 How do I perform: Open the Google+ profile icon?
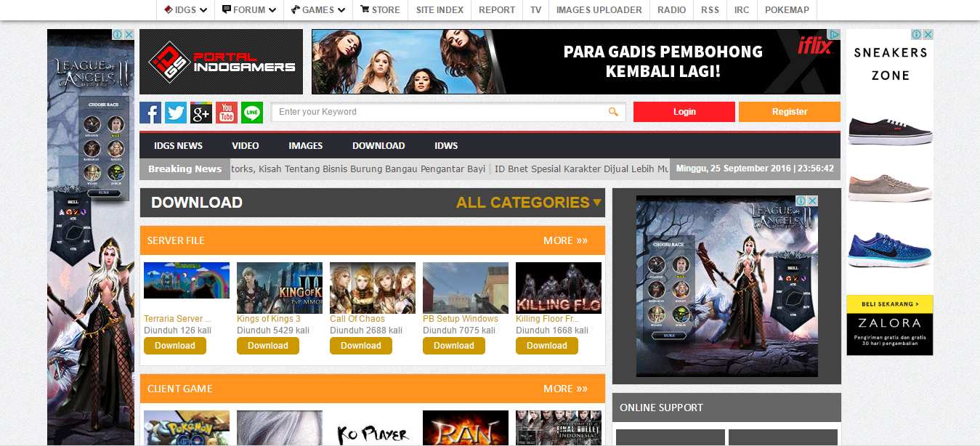[x=201, y=113]
